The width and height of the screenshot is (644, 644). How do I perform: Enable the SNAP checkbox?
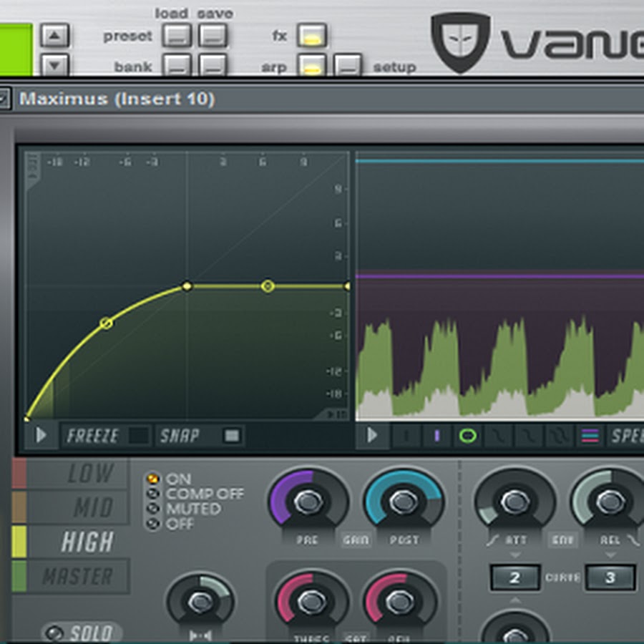231,435
